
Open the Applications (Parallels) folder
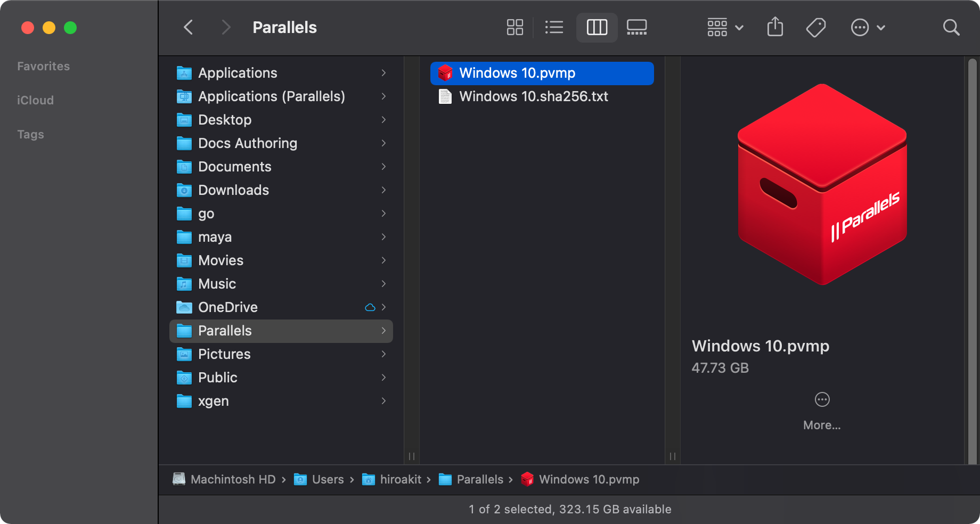click(271, 96)
